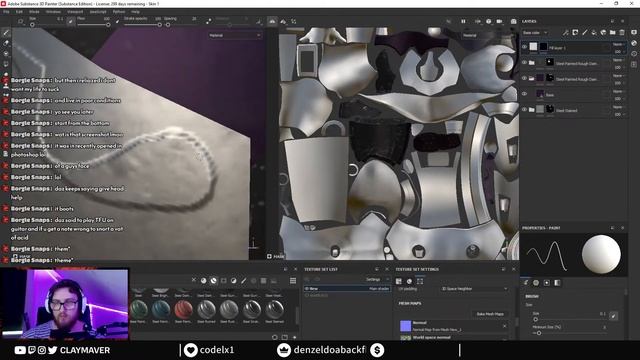Add a fill layer with bucket icon
Image resolution: width=640 pixels, height=360 pixels.
594,33
